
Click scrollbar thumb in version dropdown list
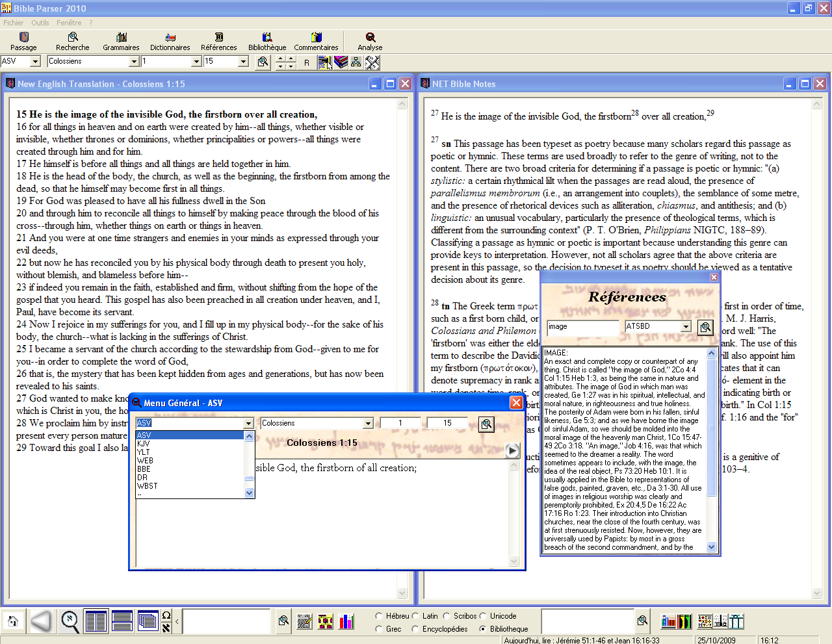tap(249, 479)
